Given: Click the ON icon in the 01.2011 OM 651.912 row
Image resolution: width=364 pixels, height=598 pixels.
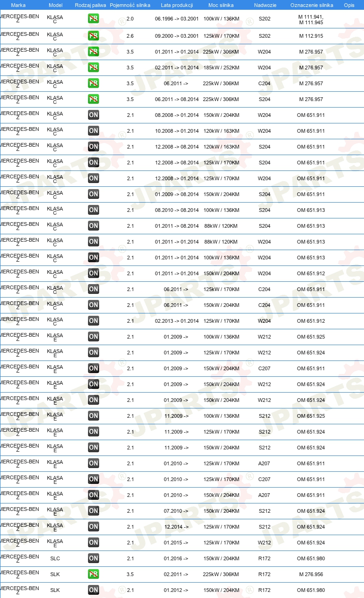Looking at the screenshot, I should point(94,273).
